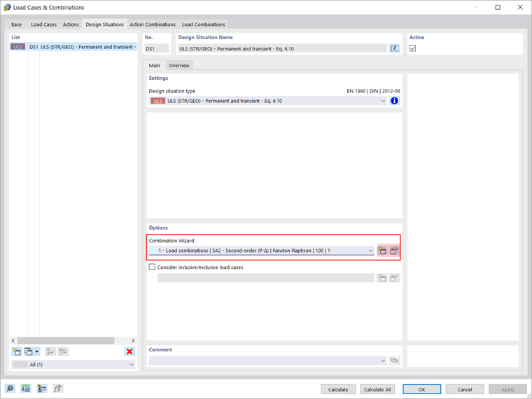Click the edit design situation name icon
The image size is (532, 399).
click(x=394, y=48)
